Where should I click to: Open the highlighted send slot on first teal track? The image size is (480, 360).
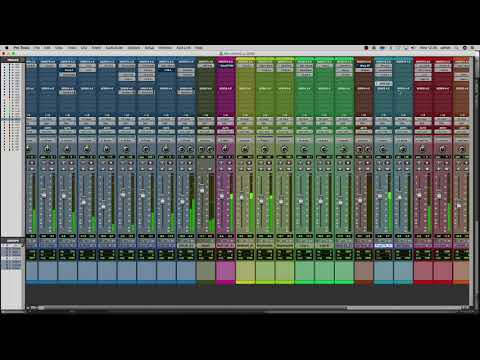point(383,84)
